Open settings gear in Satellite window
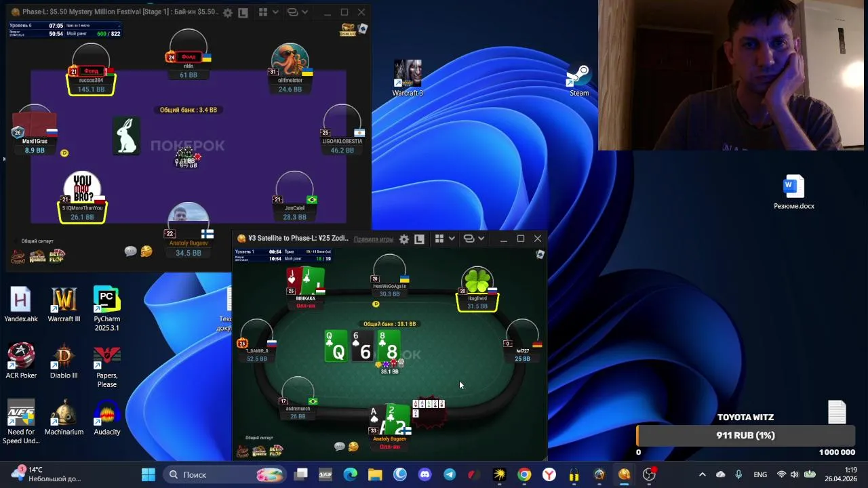Image resolution: width=868 pixels, height=488 pixels. (404, 239)
